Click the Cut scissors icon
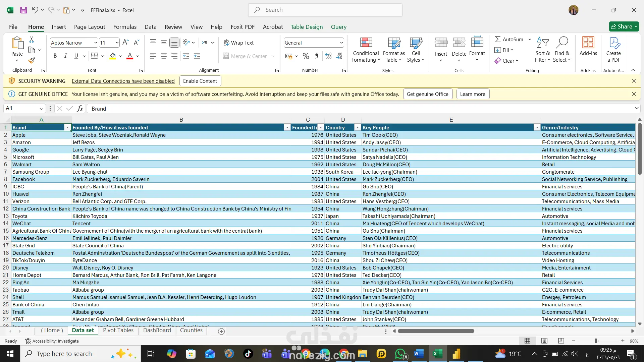The image size is (644, 362). (x=32, y=40)
